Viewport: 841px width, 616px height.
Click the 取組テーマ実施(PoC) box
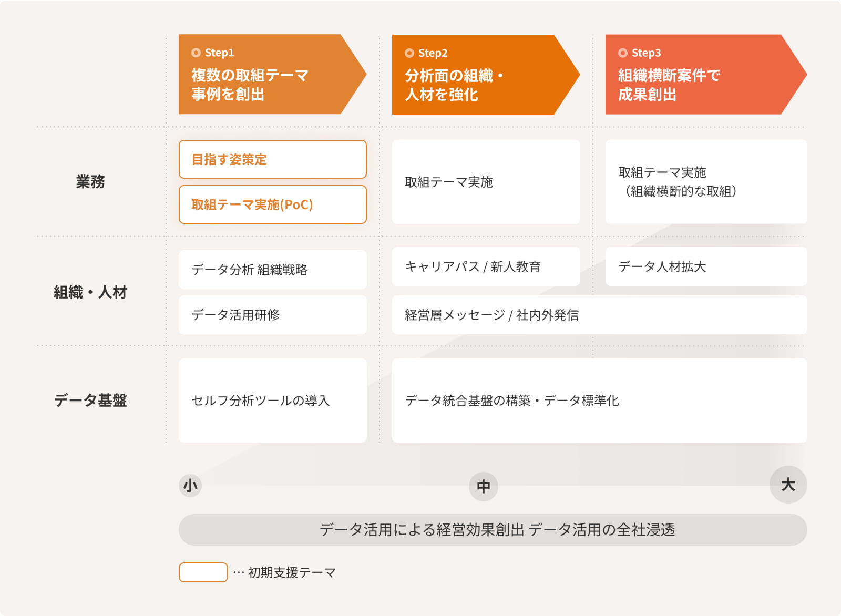(273, 204)
